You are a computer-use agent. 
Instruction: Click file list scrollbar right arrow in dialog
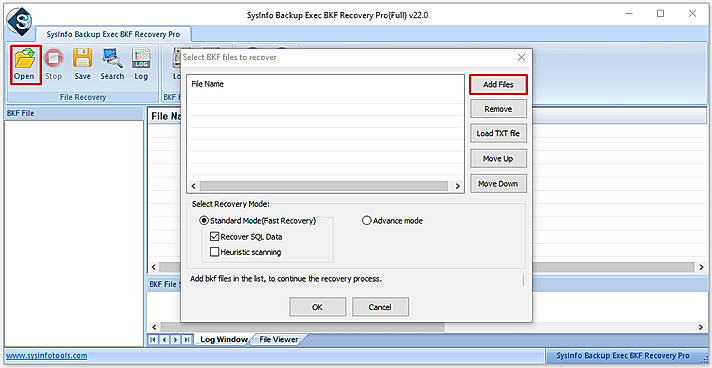(x=457, y=186)
